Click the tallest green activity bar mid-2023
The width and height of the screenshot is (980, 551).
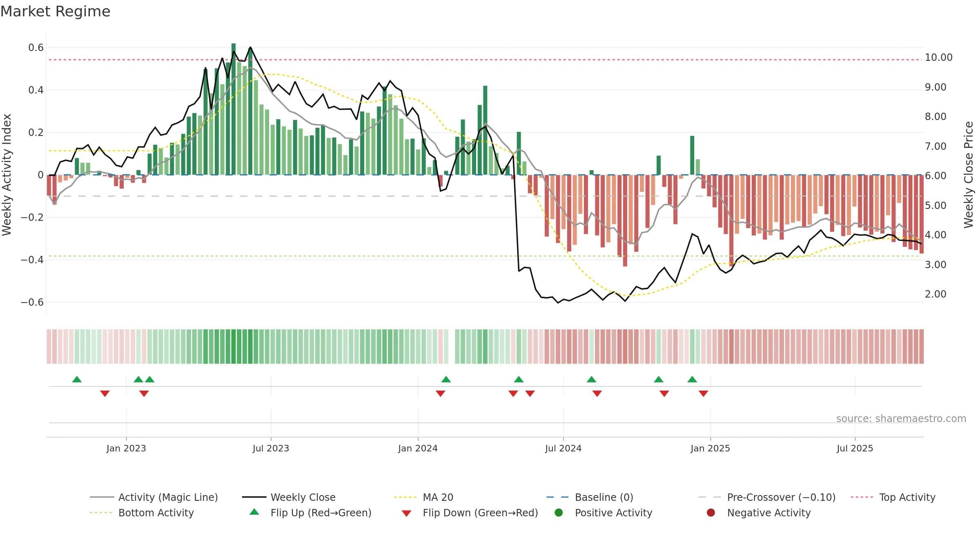(x=234, y=109)
